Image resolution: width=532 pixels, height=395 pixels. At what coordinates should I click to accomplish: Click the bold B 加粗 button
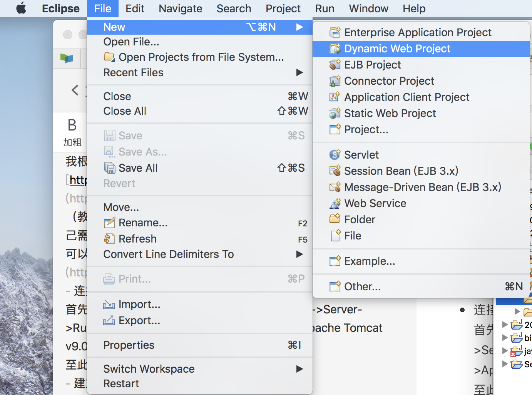(x=72, y=132)
